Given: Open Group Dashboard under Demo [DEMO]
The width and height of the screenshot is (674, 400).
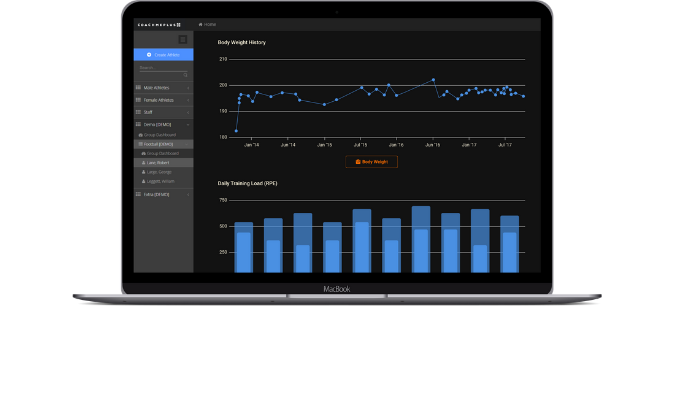Looking at the screenshot, I should point(158,134).
